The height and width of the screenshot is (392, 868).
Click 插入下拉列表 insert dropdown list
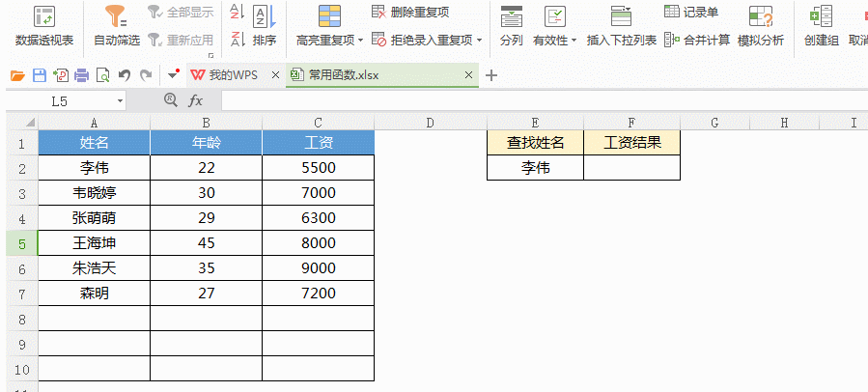621,26
